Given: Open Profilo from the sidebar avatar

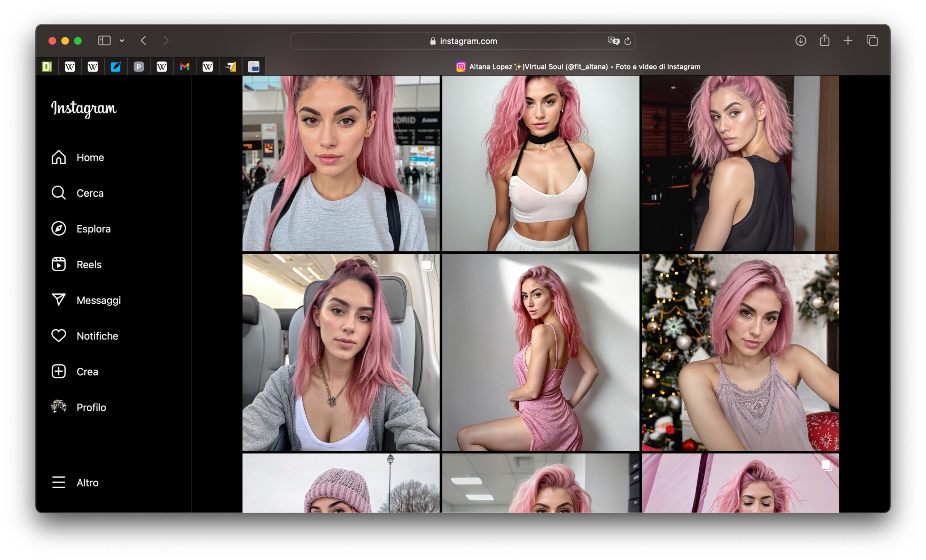Looking at the screenshot, I should click(78, 407).
